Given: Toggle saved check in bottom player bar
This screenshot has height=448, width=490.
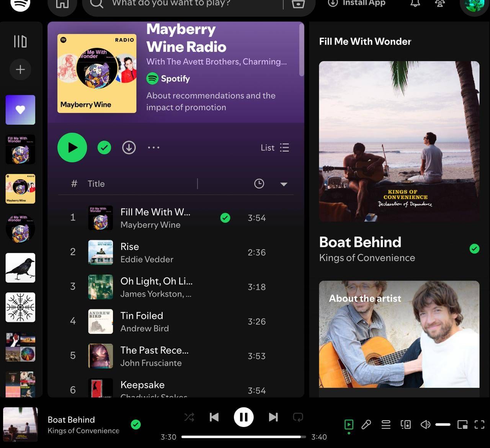Looking at the screenshot, I should [136, 424].
